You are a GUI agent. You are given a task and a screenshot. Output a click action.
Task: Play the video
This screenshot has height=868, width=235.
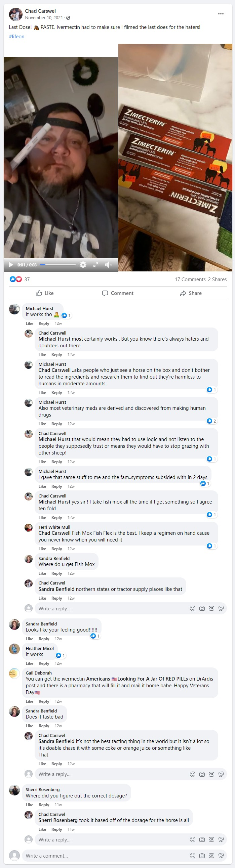coord(11,265)
